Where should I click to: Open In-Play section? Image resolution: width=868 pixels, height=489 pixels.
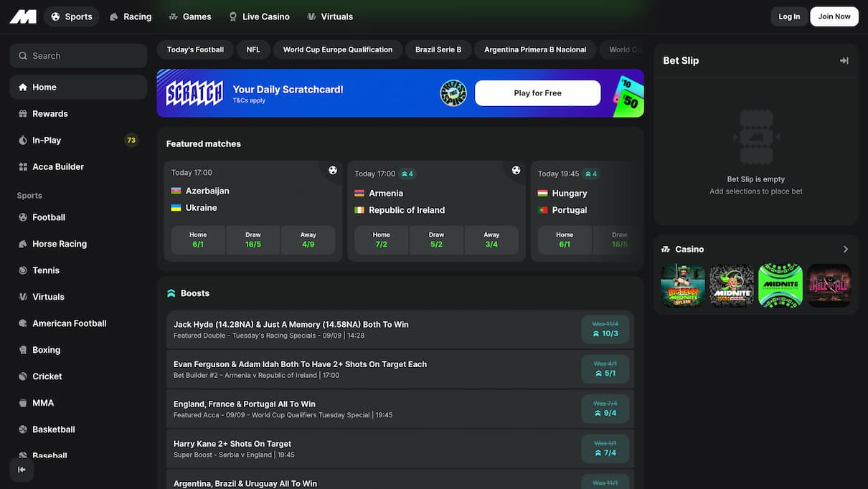tap(78, 141)
